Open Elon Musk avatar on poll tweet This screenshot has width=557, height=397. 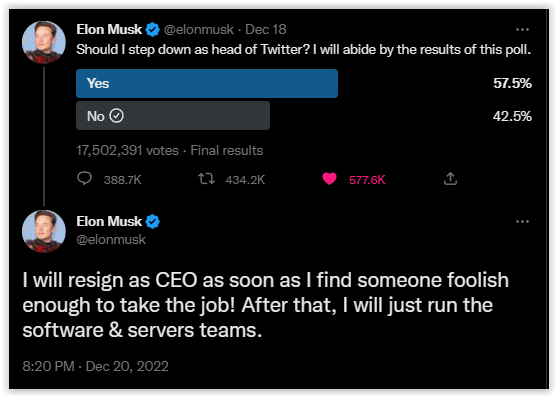(x=44, y=42)
